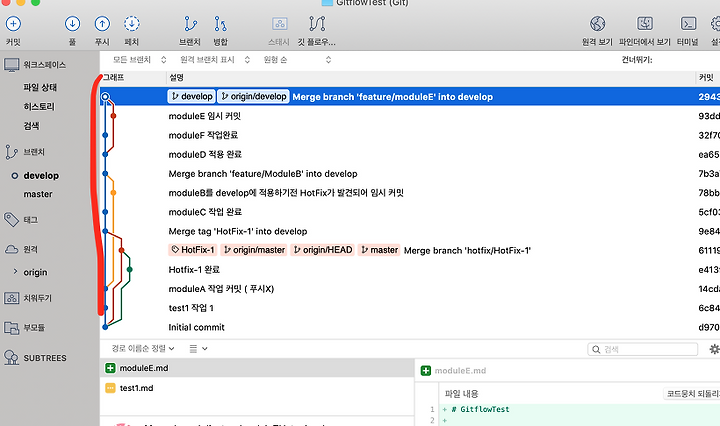Open the Git Flow (깃 플로우) toolbar icon
Image resolution: width=720 pixels, height=426 pixels.
pos(317,24)
